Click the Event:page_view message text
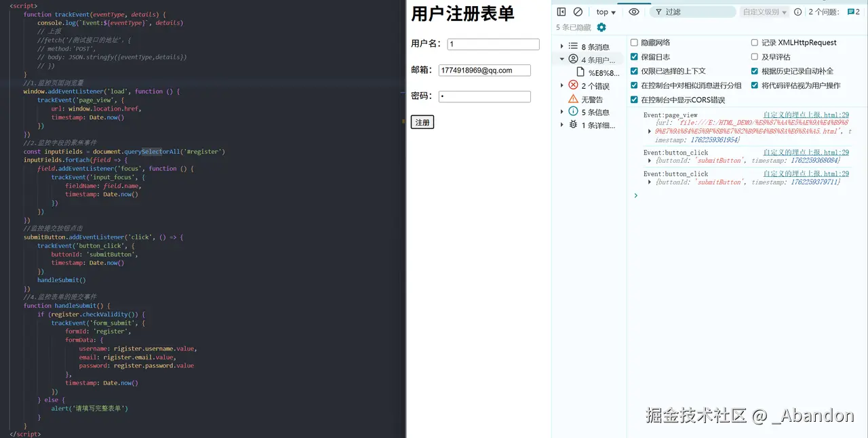868x438 pixels. tap(670, 115)
